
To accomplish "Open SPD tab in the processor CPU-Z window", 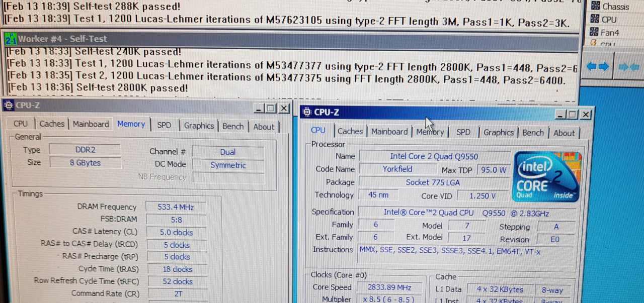I will [463, 132].
